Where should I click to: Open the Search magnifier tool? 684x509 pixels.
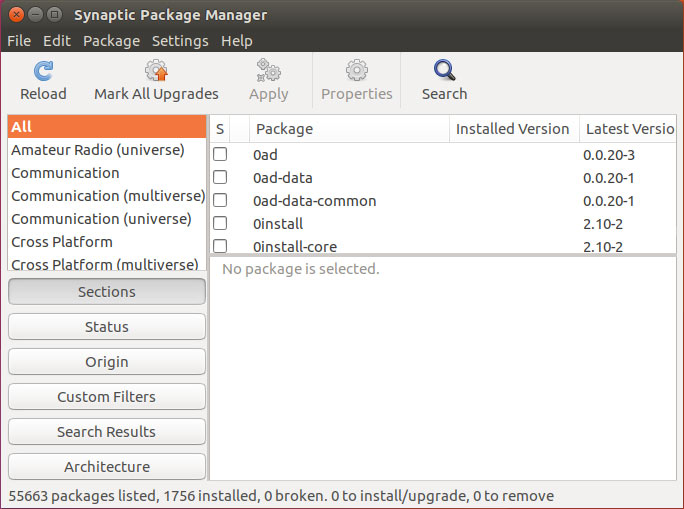coord(444,70)
